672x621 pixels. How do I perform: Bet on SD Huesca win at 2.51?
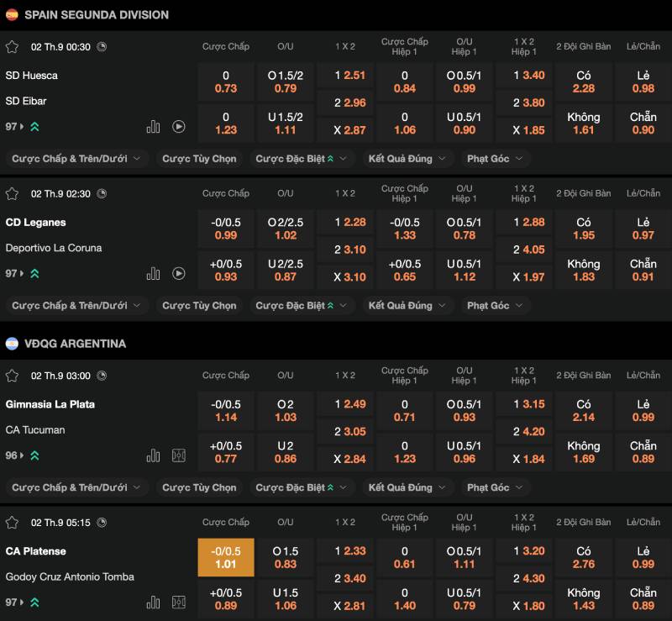(346, 76)
